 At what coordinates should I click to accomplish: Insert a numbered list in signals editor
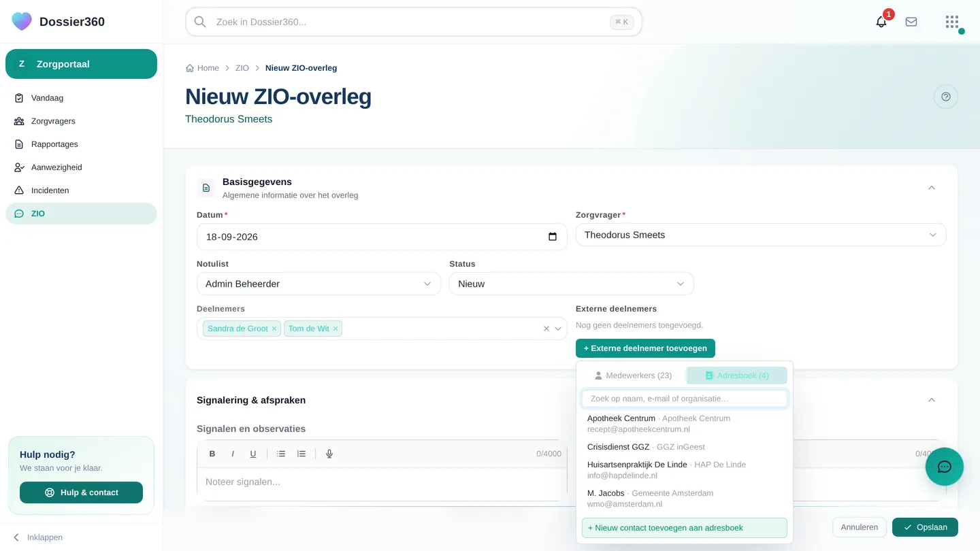pos(301,454)
